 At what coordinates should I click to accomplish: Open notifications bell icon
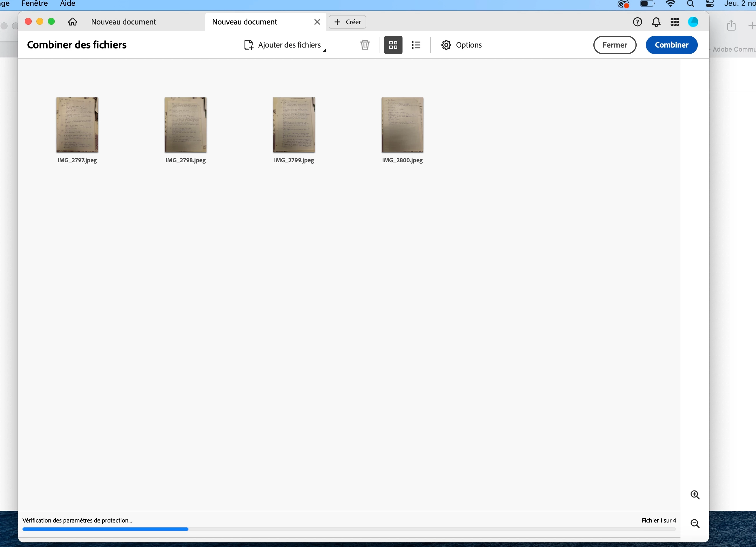[x=656, y=22]
